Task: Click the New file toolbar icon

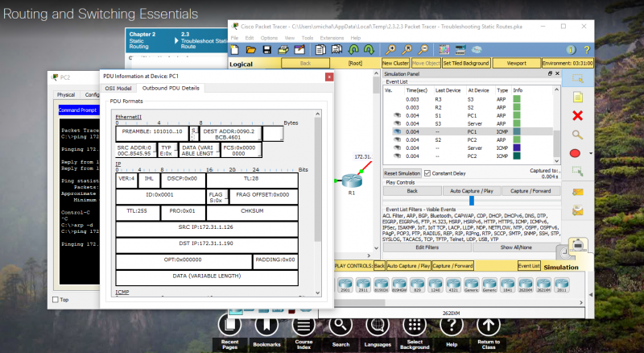Action: coord(235,50)
